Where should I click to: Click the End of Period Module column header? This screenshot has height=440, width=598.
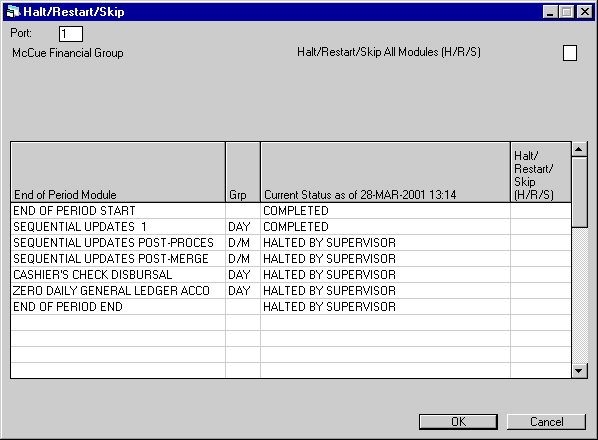(x=118, y=172)
